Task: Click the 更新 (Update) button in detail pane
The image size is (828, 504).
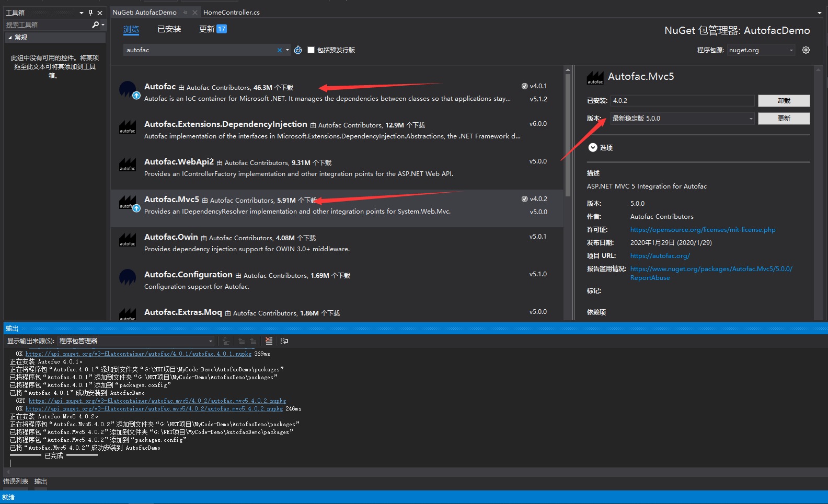Action: [784, 119]
